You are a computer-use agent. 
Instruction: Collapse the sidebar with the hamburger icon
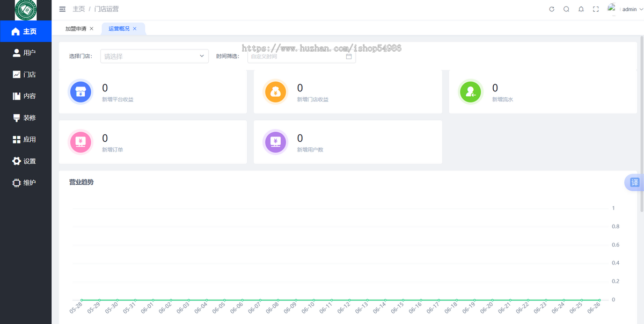click(x=62, y=9)
